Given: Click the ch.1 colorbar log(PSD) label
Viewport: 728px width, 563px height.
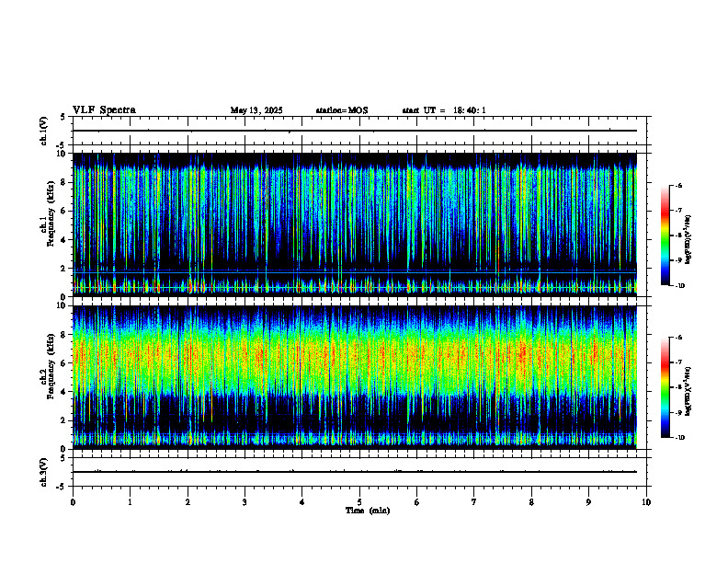Looking at the screenshot, I should [688, 240].
